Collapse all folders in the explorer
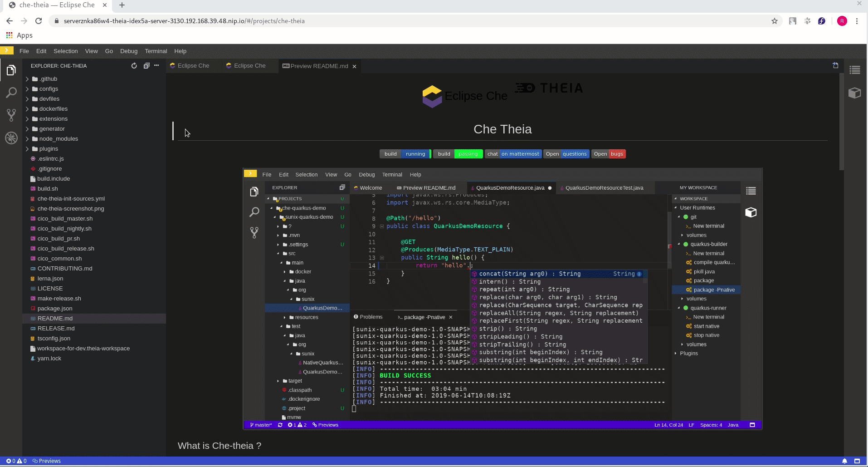Screen dimensions: 868x467 click(x=146, y=66)
